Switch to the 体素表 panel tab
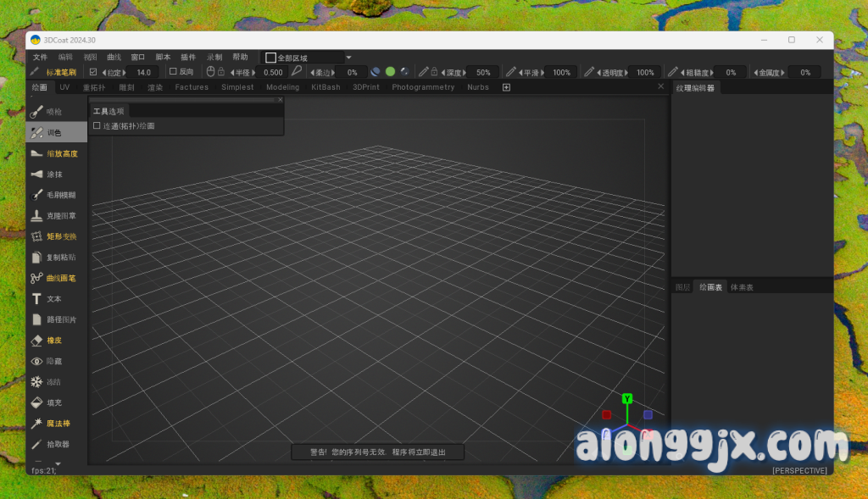The image size is (868, 499). [742, 287]
